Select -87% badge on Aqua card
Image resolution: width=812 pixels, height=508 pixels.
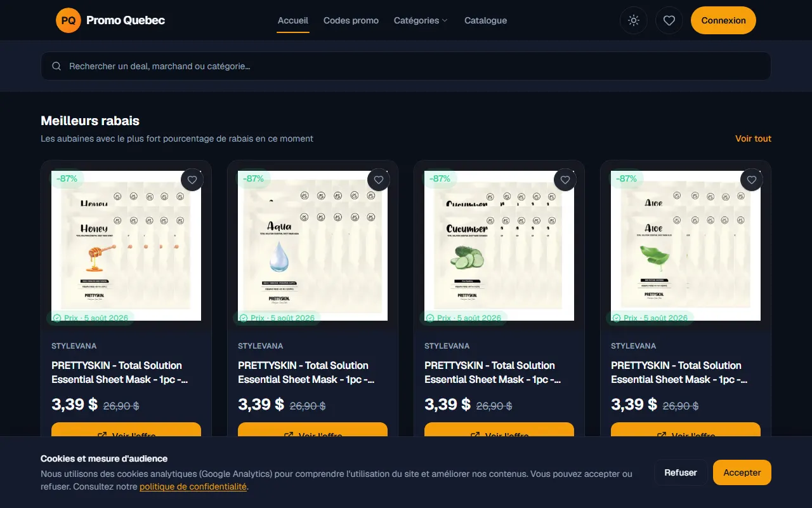pos(253,178)
